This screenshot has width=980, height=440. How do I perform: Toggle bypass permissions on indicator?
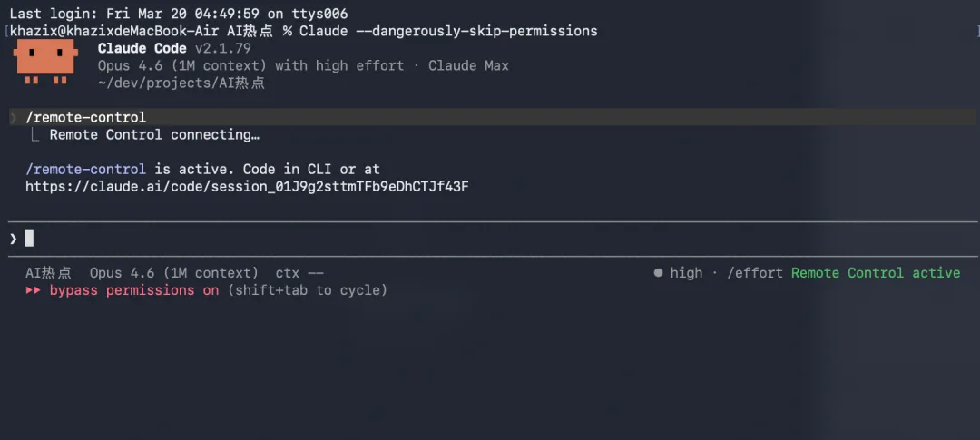(x=134, y=290)
